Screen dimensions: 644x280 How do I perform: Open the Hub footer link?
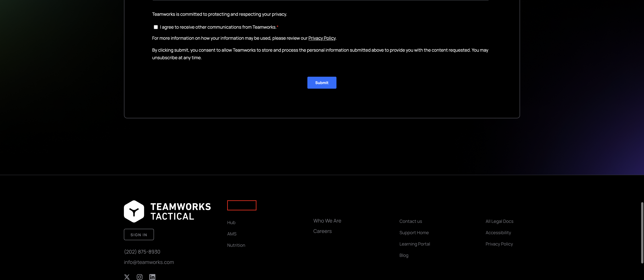(231, 222)
